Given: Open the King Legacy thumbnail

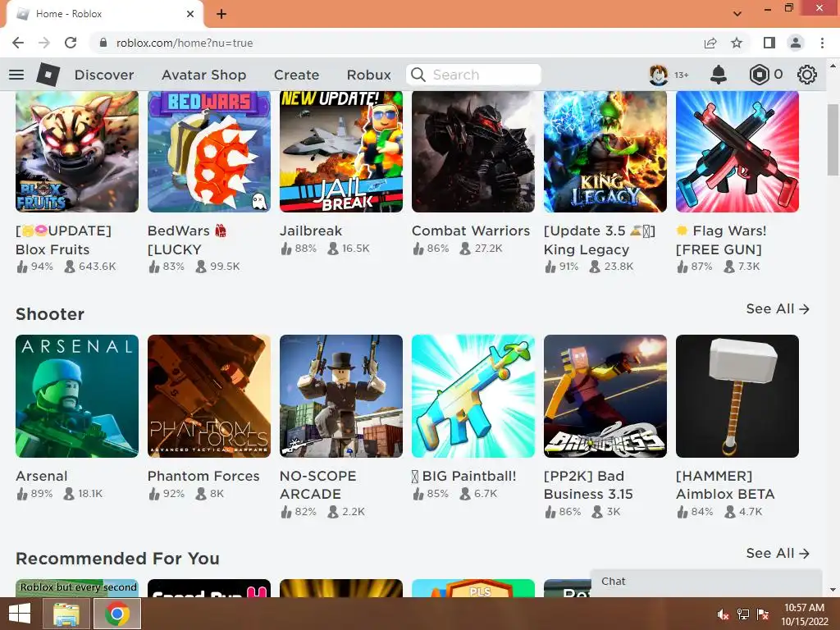Looking at the screenshot, I should 605,152.
